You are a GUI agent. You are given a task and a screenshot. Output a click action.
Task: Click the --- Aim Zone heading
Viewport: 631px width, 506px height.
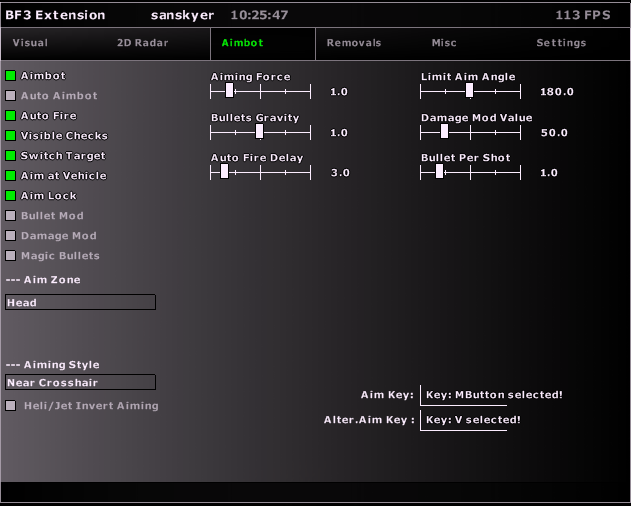(43, 279)
